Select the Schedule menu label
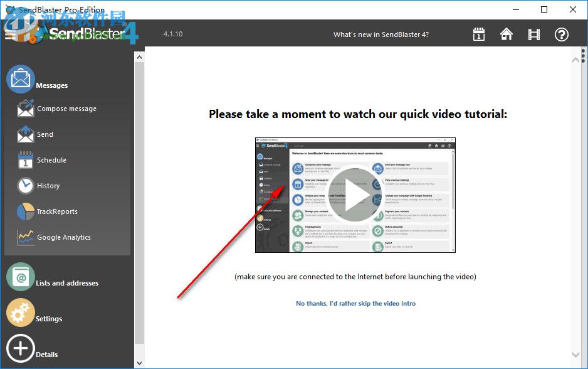Viewport: 588px width, 369px height. tap(52, 160)
